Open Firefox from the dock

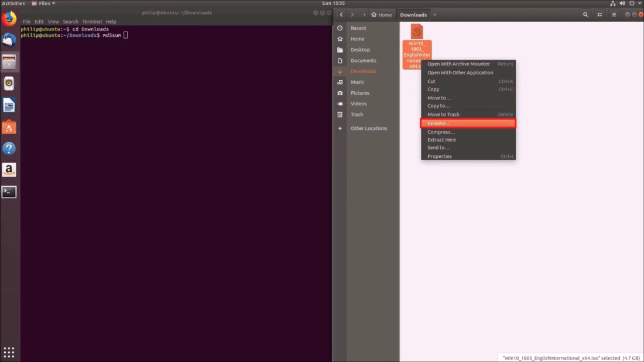(x=9, y=19)
